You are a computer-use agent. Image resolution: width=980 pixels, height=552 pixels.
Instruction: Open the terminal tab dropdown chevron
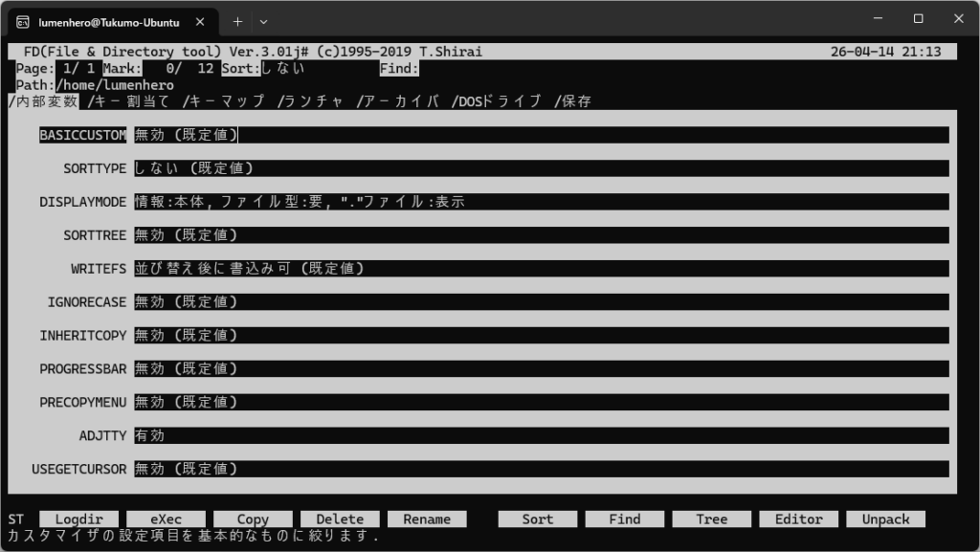click(x=263, y=20)
